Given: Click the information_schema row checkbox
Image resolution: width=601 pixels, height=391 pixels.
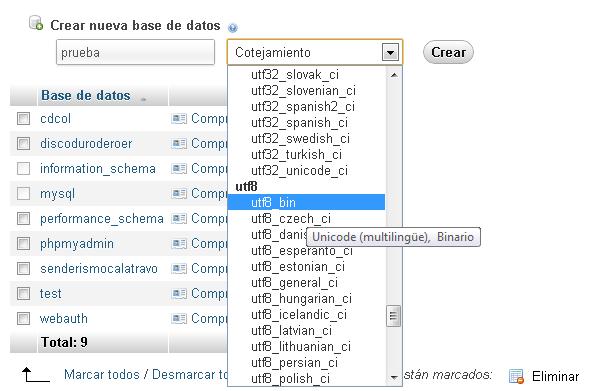Looking at the screenshot, I should click(x=23, y=168).
